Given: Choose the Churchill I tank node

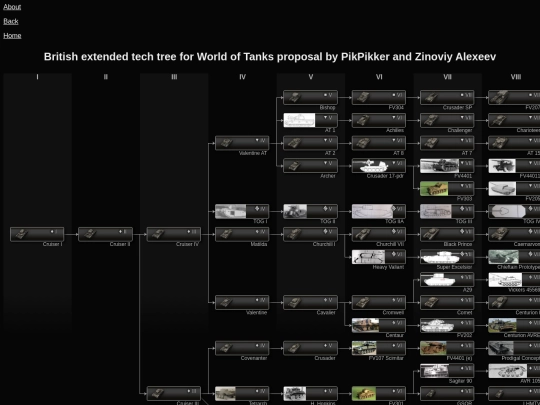Looking at the screenshot, I should (x=310, y=234).
